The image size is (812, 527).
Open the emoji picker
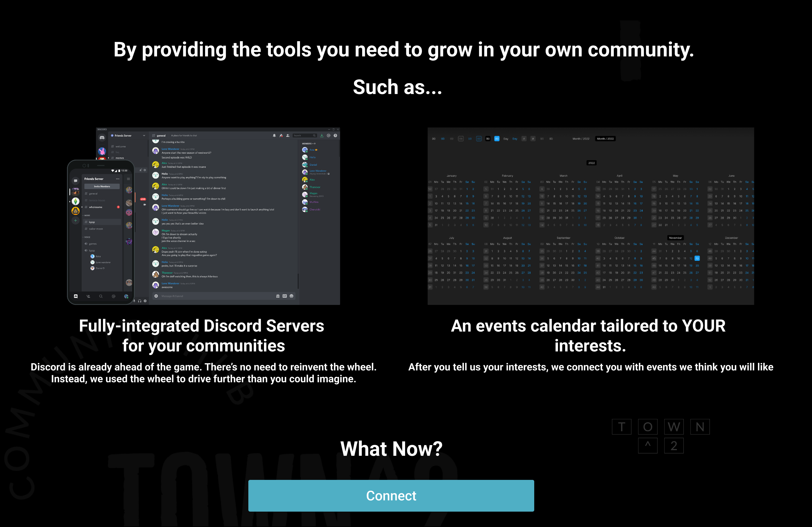[292, 297]
